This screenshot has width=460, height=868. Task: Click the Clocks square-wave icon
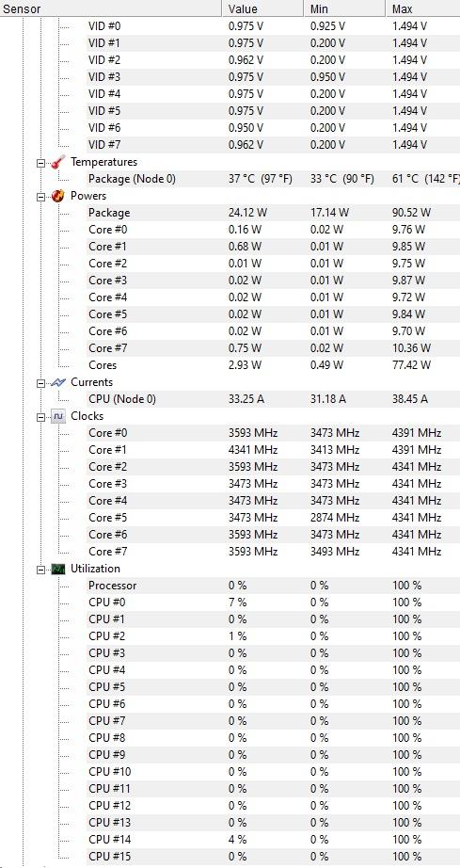pyautogui.click(x=58, y=416)
